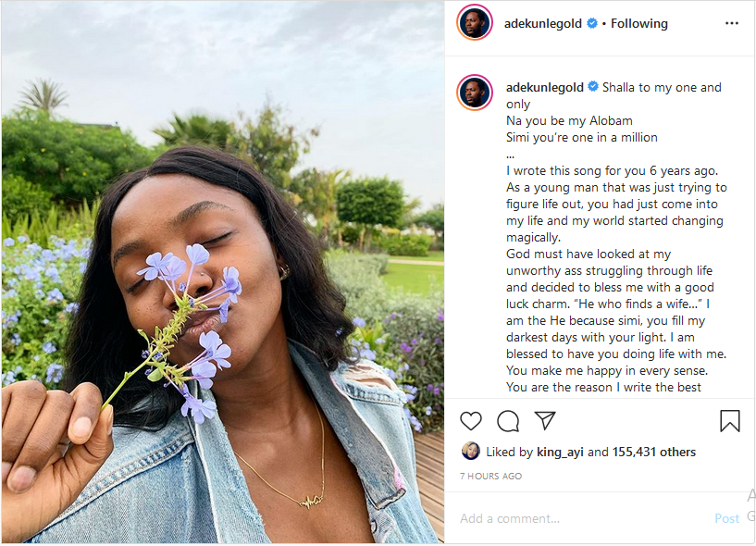The width and height of the screenshot is (756, 546).
Task: Toggle the Following button in header
Action: point(638,23)
